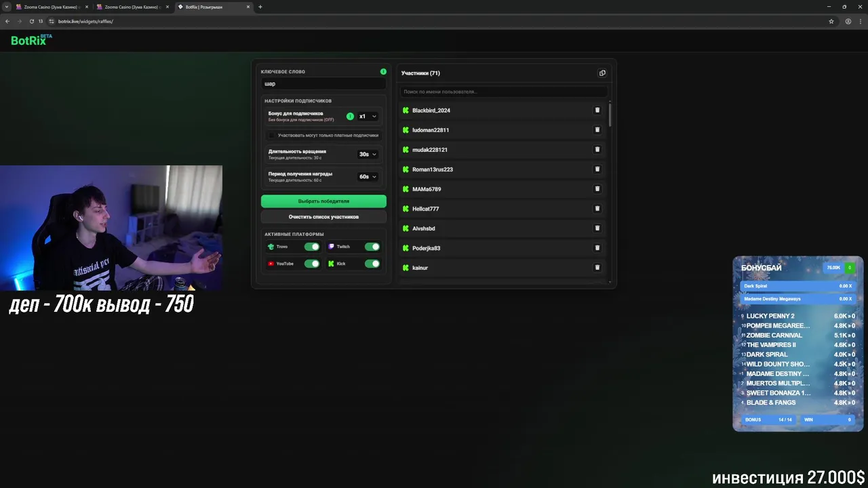The height and width of the screenshot is (488, 868).
Task: Click the keyword input field
Action: 323,84
